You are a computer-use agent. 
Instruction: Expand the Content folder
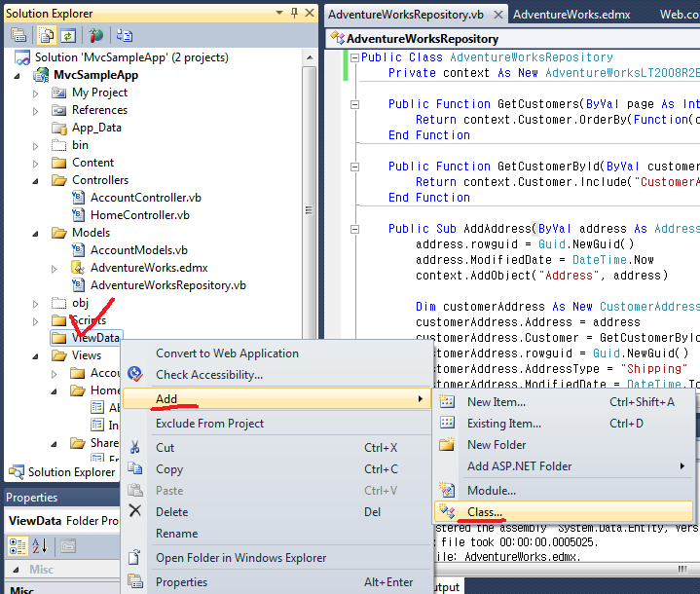coord(36,164)
